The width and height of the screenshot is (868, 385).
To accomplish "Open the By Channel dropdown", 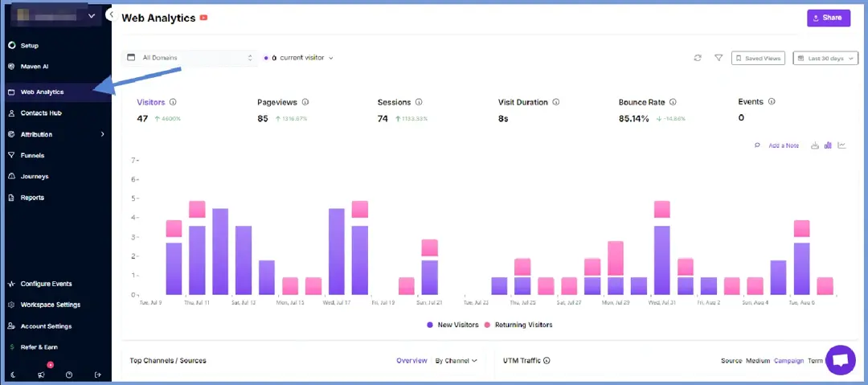I will (x=457, y=361).
